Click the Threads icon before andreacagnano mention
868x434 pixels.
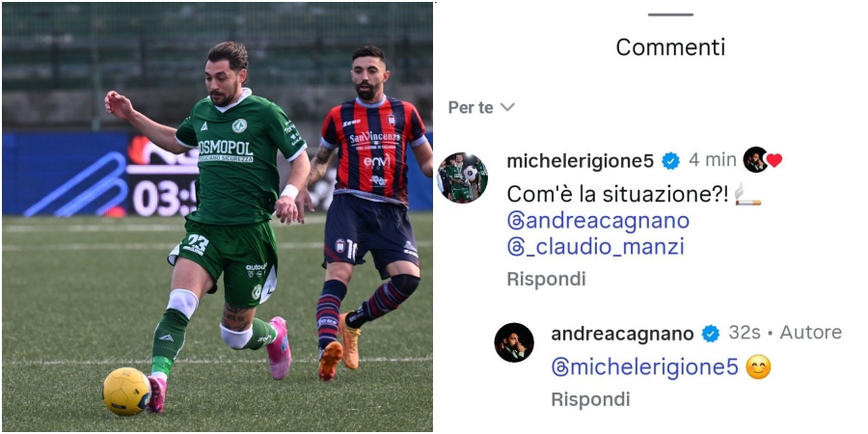click(x=515, y=221)
